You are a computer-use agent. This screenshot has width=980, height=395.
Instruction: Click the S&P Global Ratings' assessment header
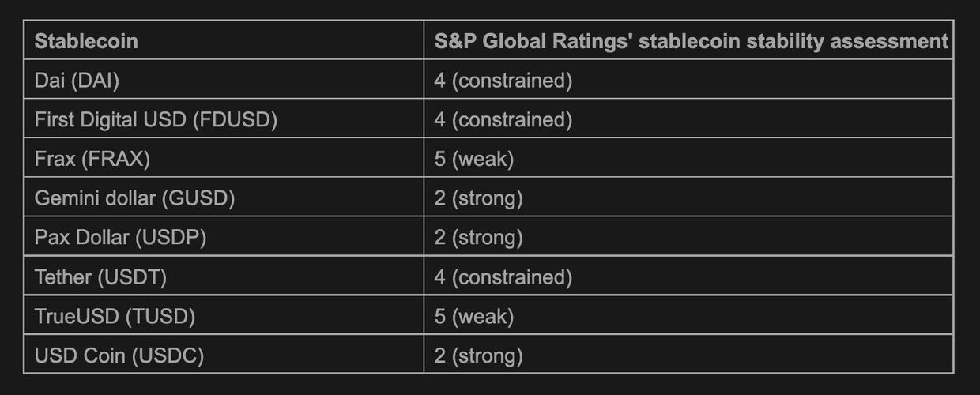691,41
